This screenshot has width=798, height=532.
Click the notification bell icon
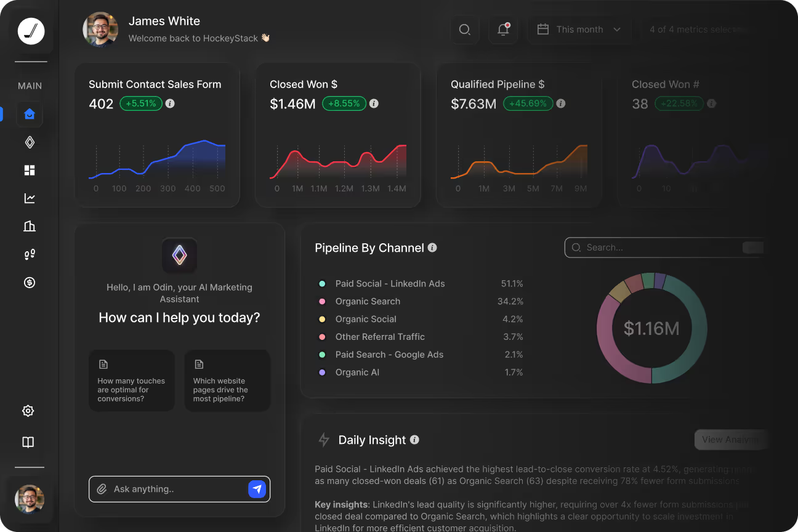(503, 30)
